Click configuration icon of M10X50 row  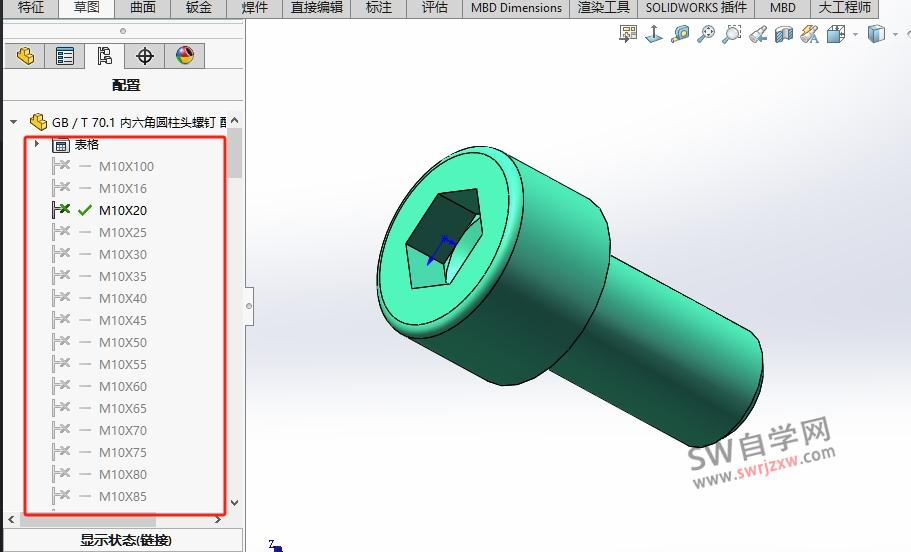[61, 342]
